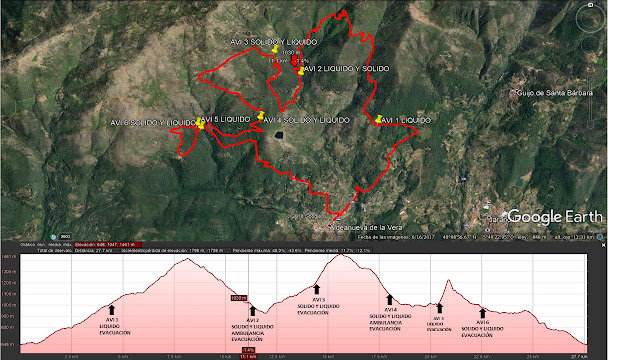Open the historical imagery clock icon

point(53,237)
